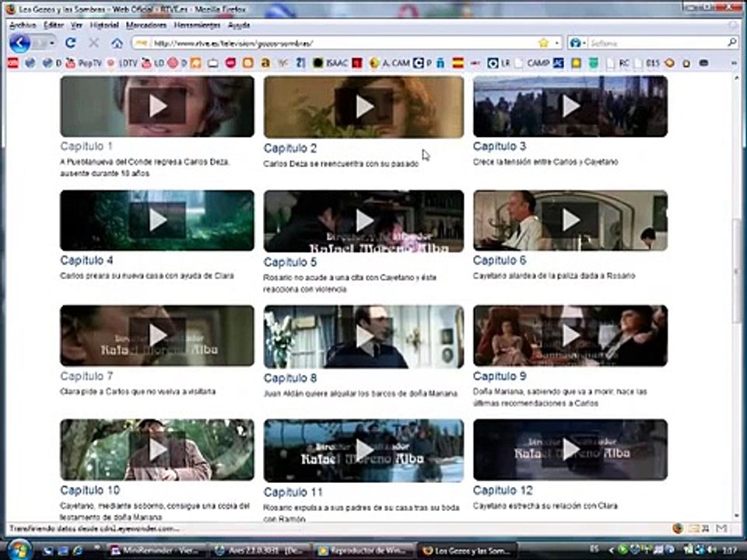Open the PepTV bookmark
The height and width of the screenshot is (560, 747).
coord(84,63)
